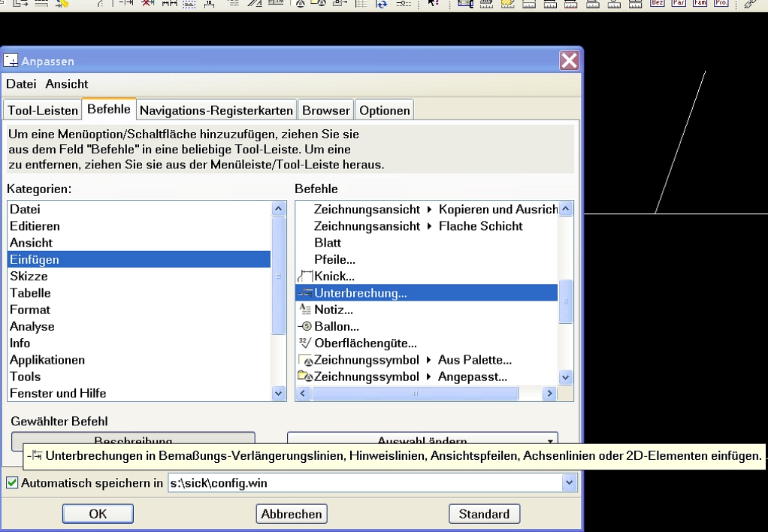This screenshot has height=532, width=768.
Task: Click the Knick command icon
Action: [305, 277]
